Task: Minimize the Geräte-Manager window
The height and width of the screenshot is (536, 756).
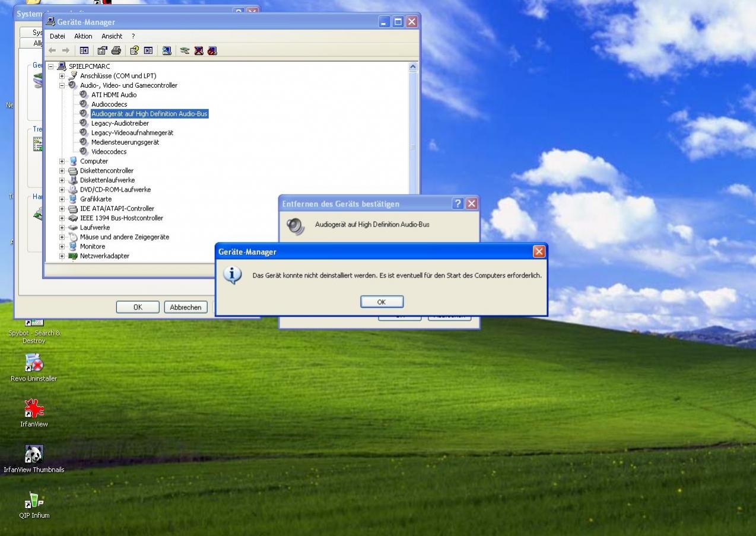Action: coord(385,22)
